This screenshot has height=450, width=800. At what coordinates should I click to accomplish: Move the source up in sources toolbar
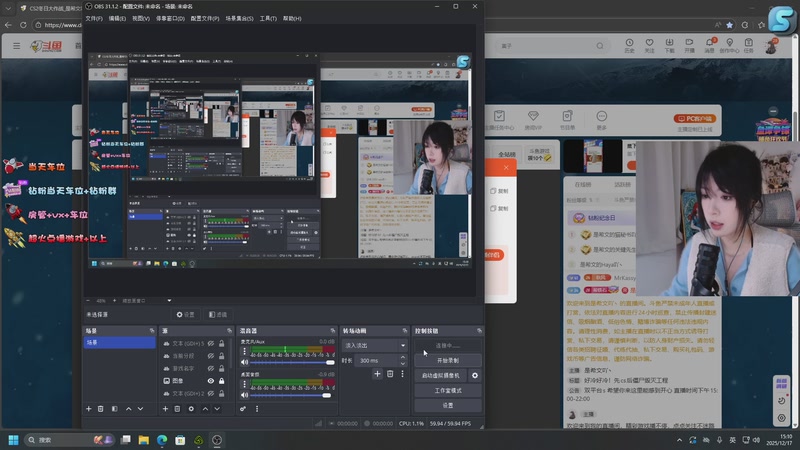tap(205, 409)
